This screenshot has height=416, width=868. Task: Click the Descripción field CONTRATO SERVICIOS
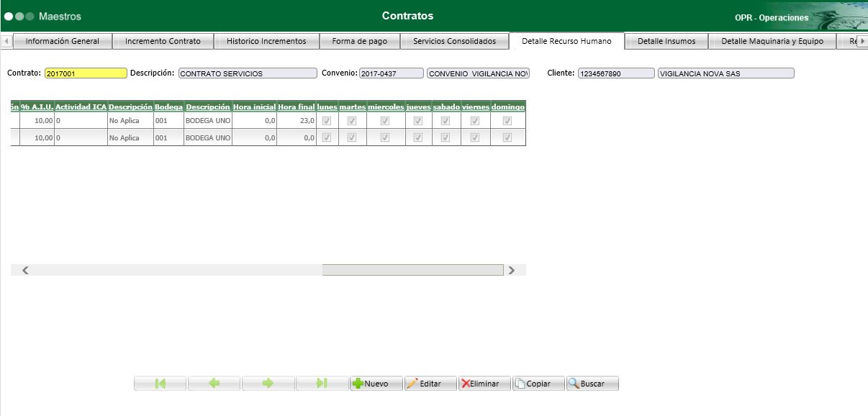click(248, 73)
